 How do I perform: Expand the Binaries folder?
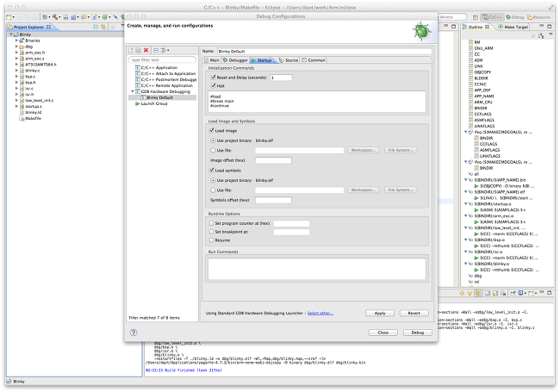(16, 40)
